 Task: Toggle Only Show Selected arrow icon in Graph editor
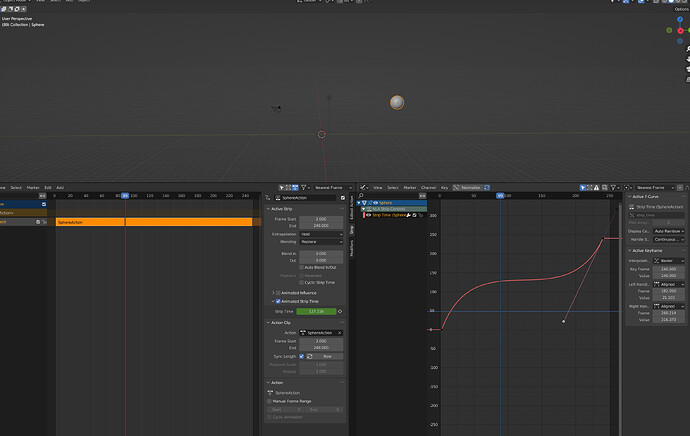pyautogui.click(x=583, y=187)
